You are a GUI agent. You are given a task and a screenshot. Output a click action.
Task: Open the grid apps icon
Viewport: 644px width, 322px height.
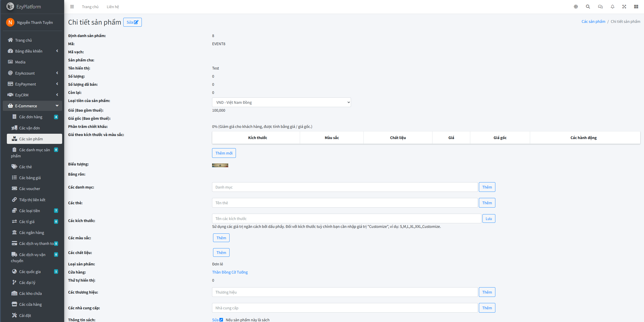(636, 7)
